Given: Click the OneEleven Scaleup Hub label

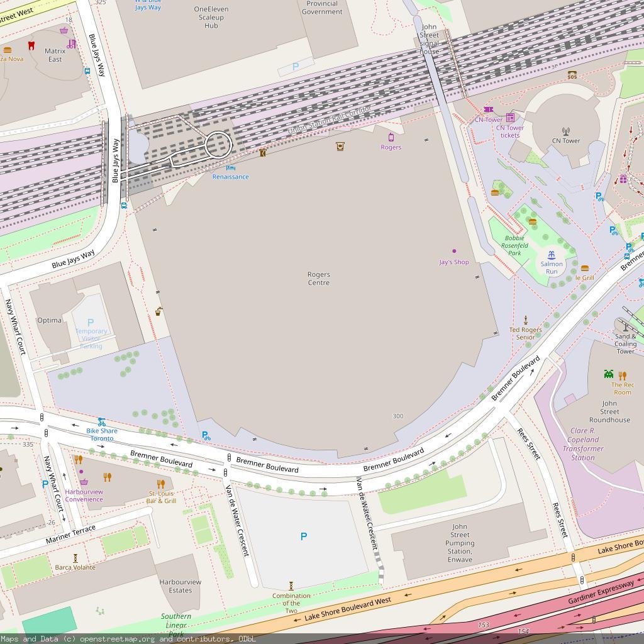Looking at the screenshot, I should (211, 17).
